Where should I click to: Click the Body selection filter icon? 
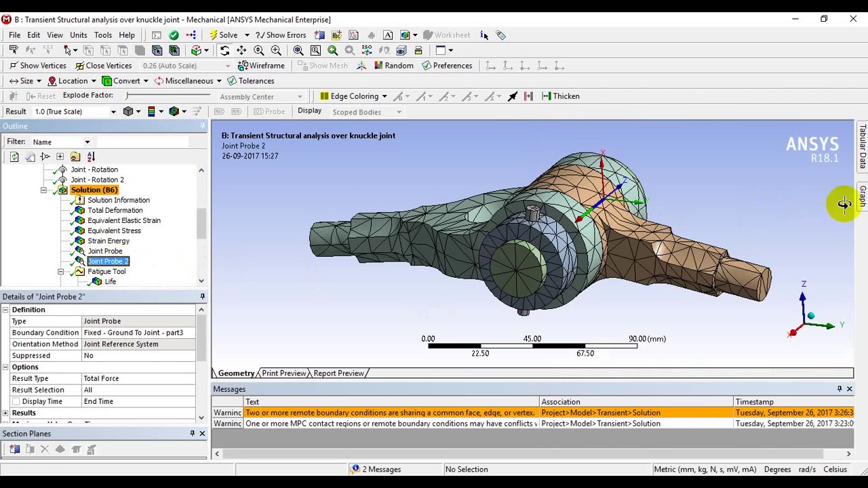140,50
